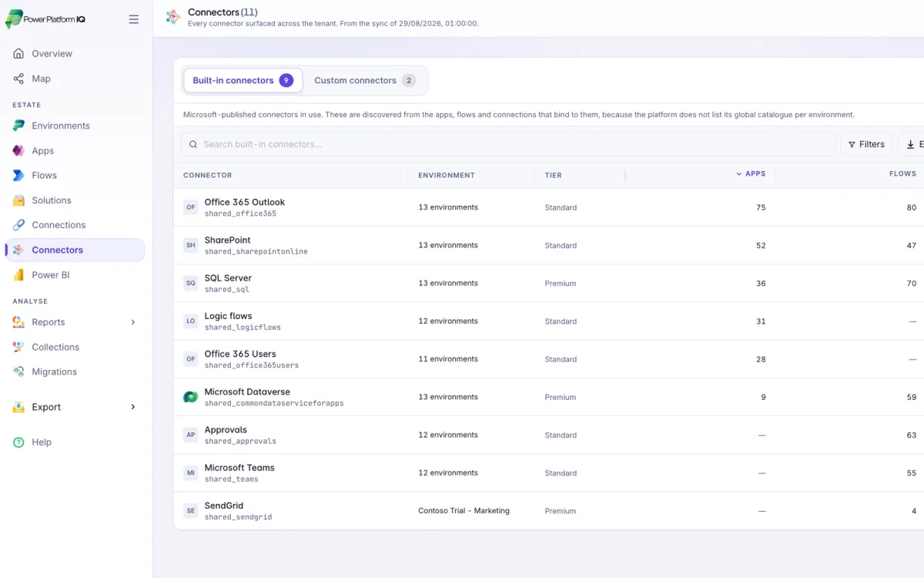The image size is (924, 578).
Task: Click Office 365 Users '11 environments' cell
Action: click(x=448, y=359)
